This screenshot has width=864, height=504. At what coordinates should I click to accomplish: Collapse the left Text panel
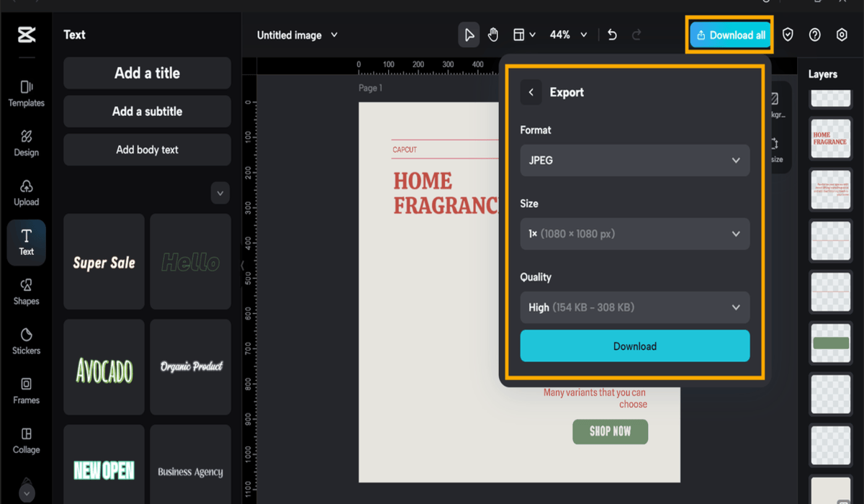point(243,265)
